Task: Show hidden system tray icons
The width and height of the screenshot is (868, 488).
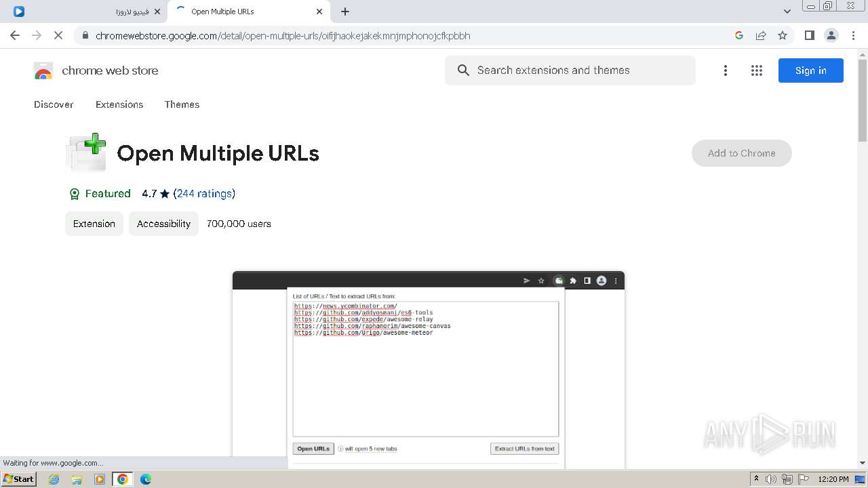Action: 756,479
